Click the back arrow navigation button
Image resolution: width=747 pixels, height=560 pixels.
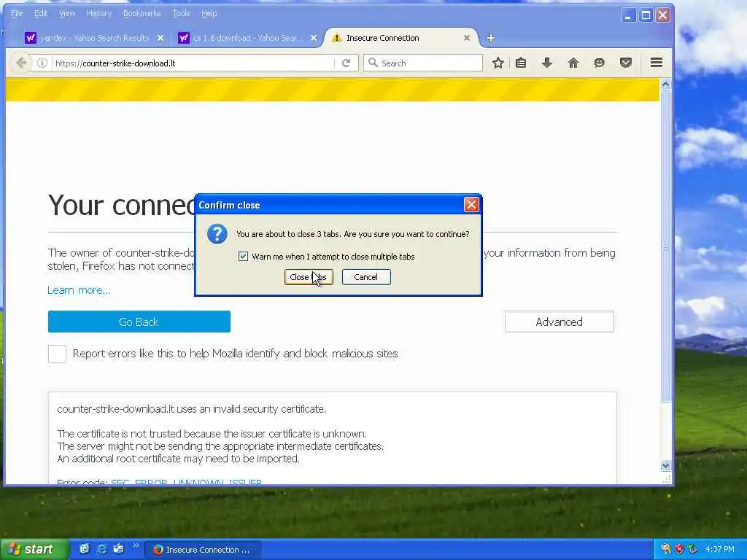(21, 63)
